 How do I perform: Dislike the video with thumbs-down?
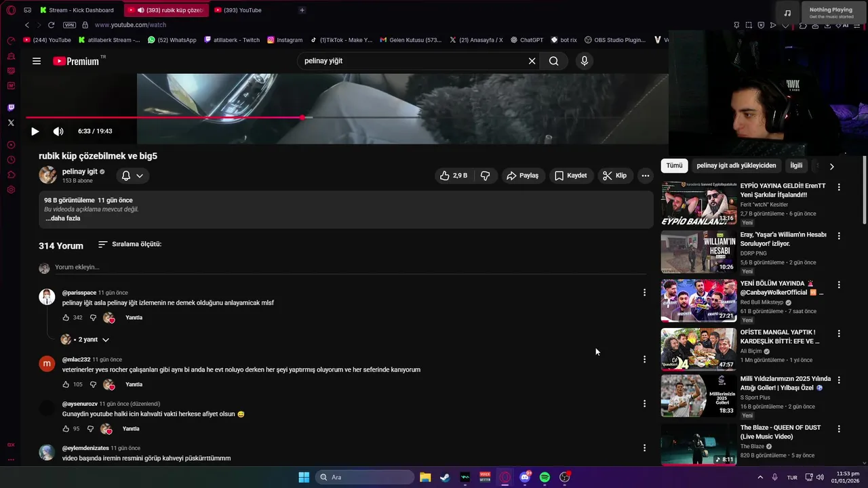pyautogui.click(x=486, y=176)
